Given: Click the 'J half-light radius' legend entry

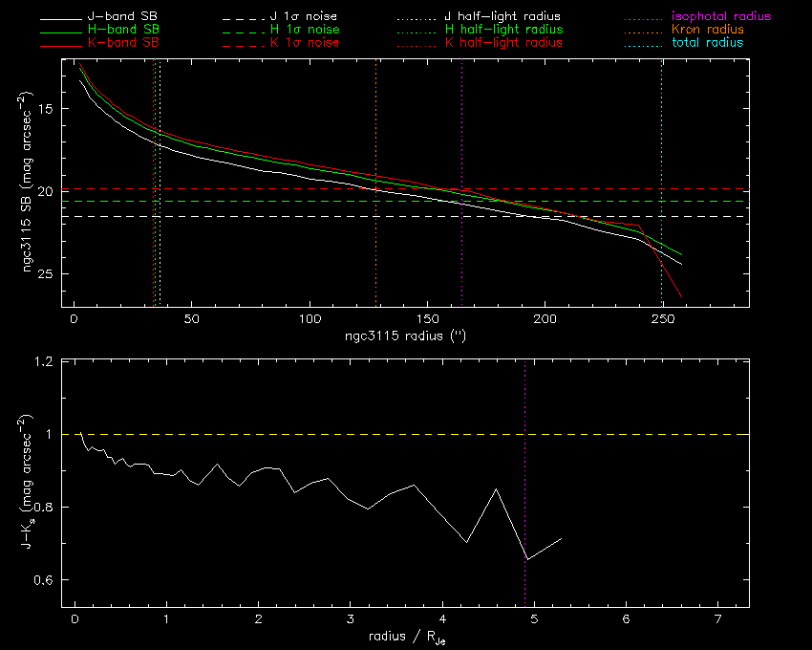Looking at the screenshot, I should click(x=503, y=17).
